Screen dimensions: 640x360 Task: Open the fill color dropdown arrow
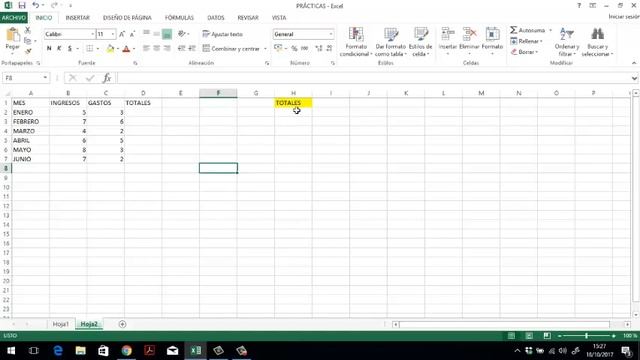(118, 49)
